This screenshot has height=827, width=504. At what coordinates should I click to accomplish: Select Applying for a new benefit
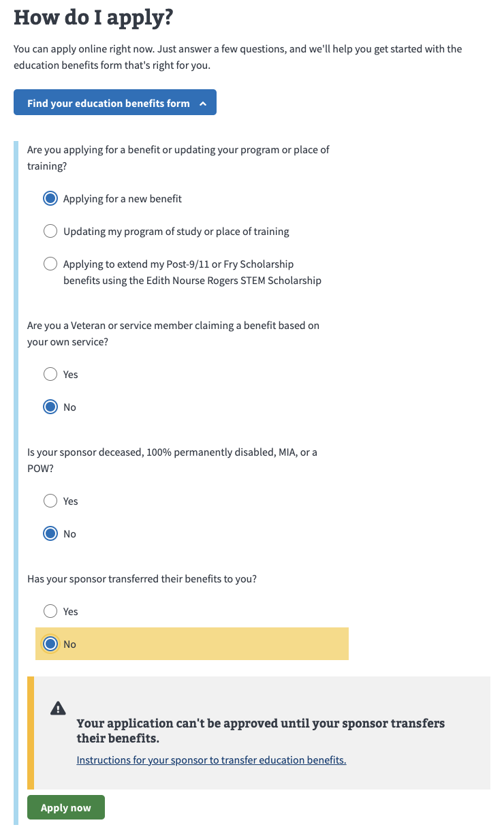[50, 198]
